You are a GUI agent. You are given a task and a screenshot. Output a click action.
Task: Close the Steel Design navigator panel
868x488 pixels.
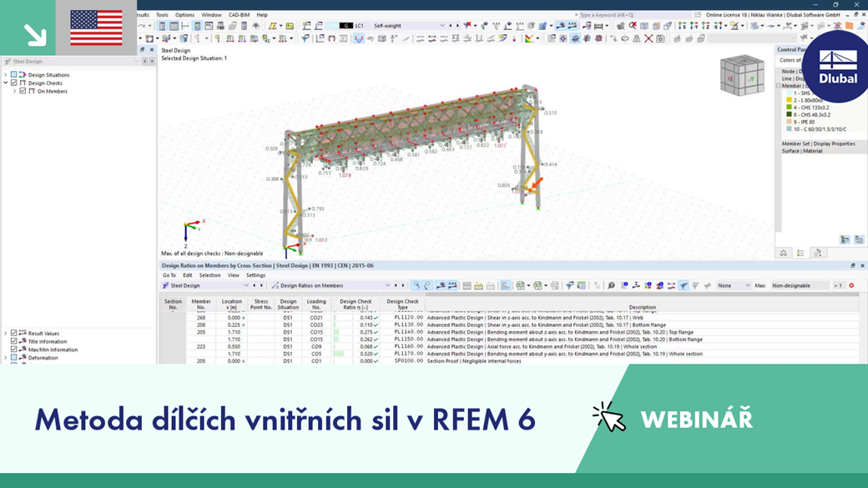coord(152,50)
